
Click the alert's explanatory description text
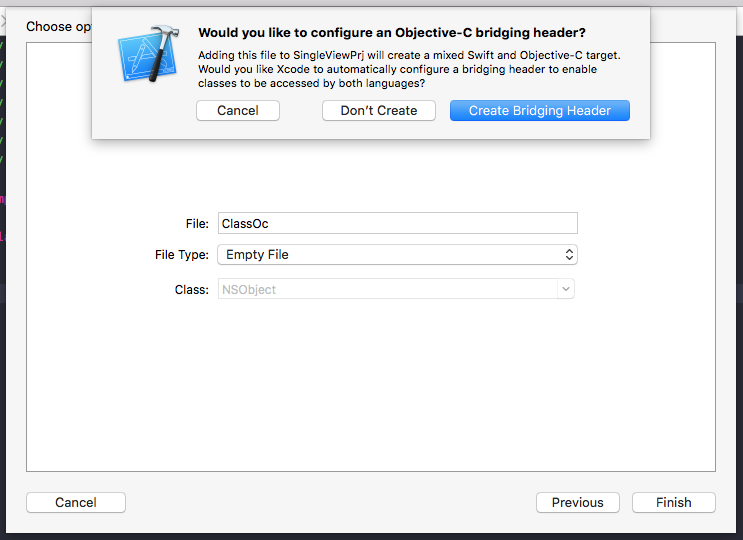pos(410,68)
